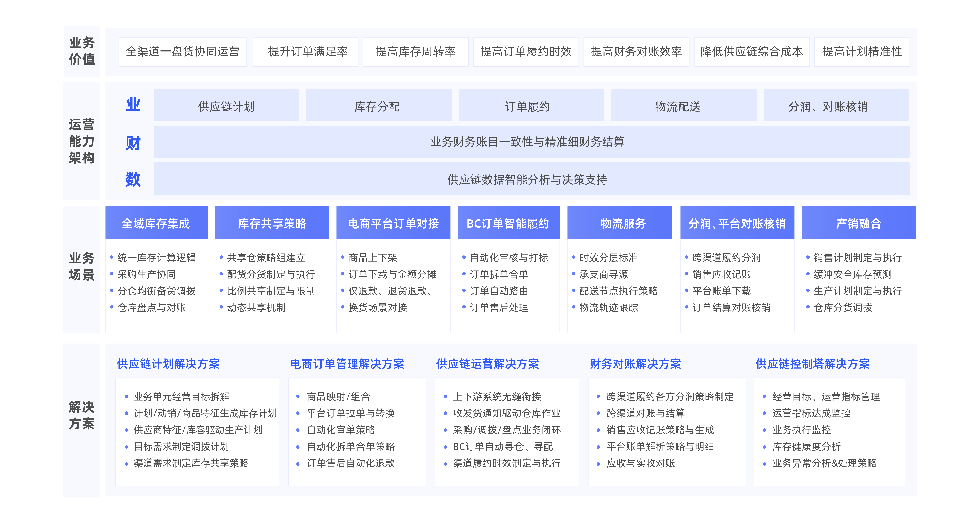
Task: Click the 提高财务对账效率 box
Action: coord(637,52)
